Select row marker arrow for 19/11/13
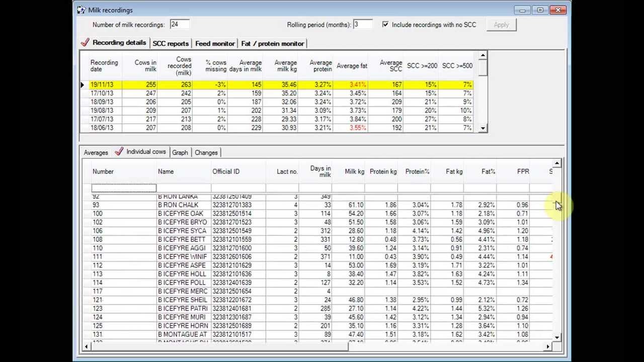644x362 pixels. tap(83, 85)
